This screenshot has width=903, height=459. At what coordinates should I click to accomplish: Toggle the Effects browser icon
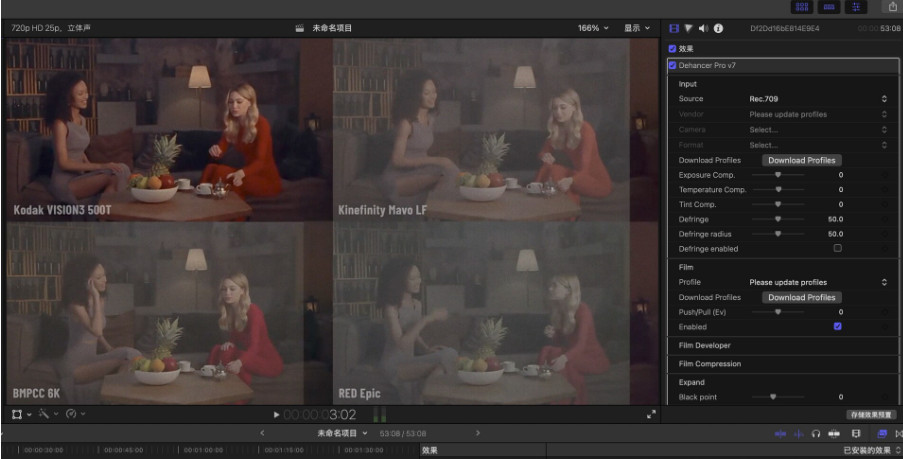(x=882, y=434)
